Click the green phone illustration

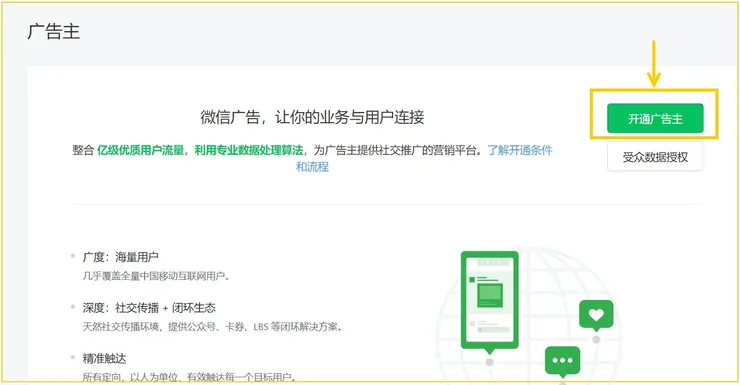coord(489,302)
